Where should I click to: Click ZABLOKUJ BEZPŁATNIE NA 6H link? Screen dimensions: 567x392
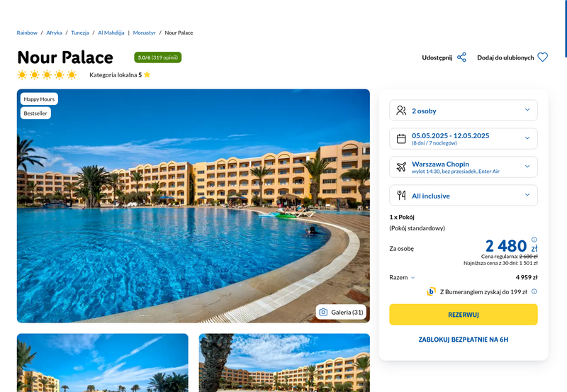[x=464, y=340]
